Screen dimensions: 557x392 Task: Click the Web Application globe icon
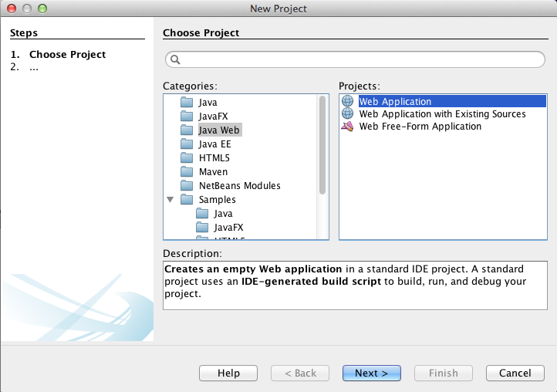click(347, 101)
